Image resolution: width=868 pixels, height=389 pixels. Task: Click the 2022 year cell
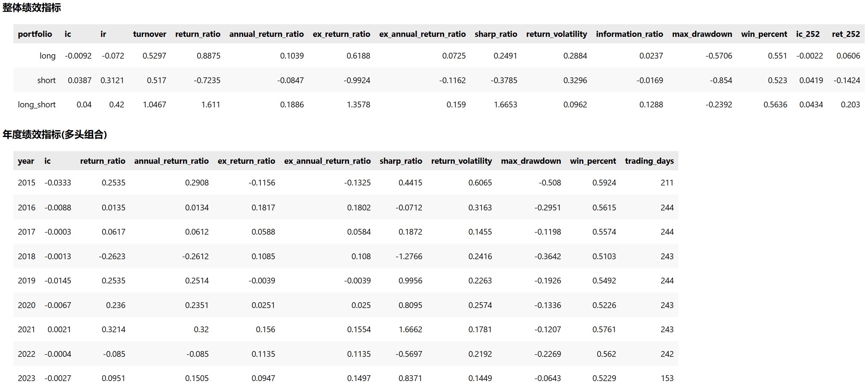click(27, 354)
